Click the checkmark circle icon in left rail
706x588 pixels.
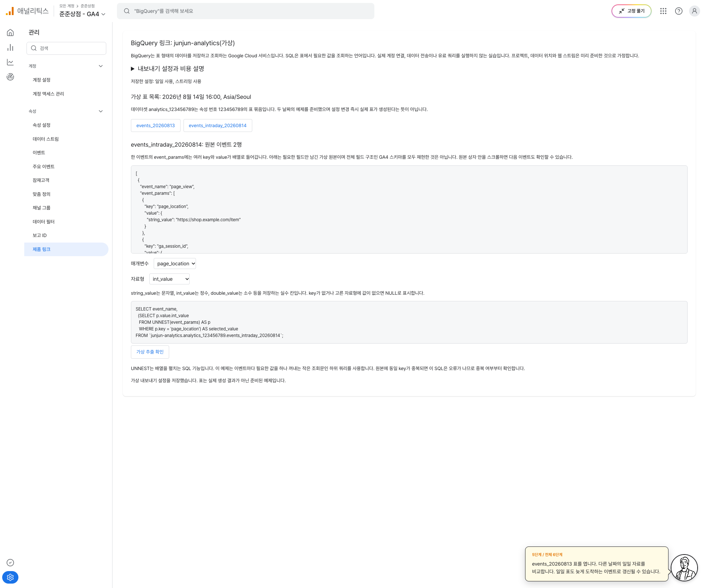(x=10, y=563)
